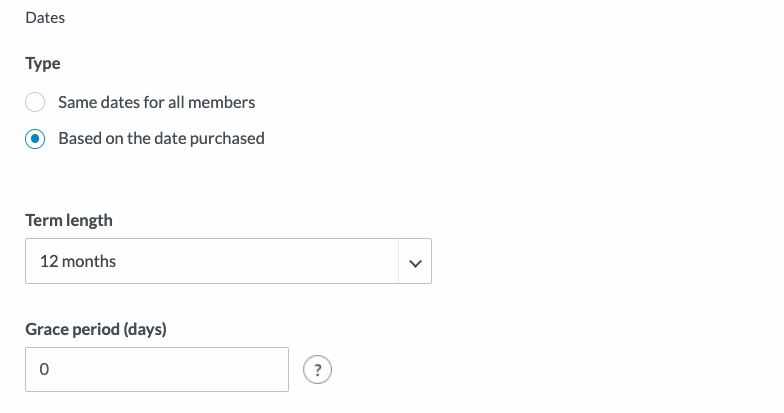Expand the 12 months combo box
784x413 pixels.
pyautogui.click(x=228, y=261)
